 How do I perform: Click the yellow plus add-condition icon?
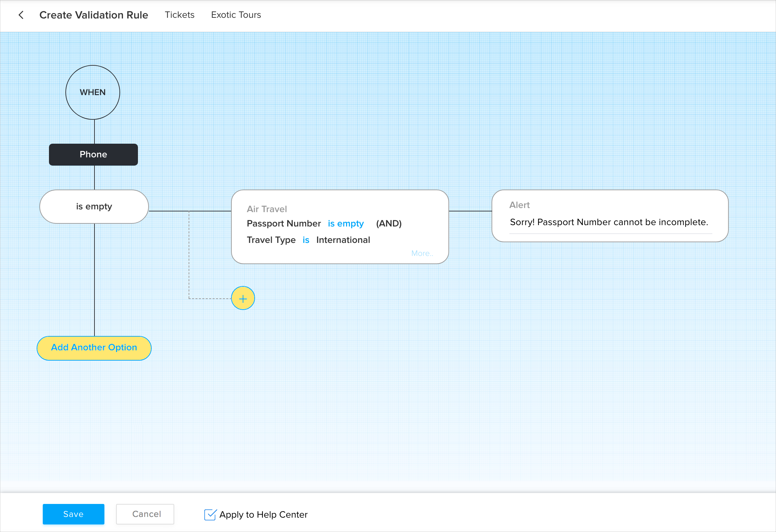(x=243, y=298)
